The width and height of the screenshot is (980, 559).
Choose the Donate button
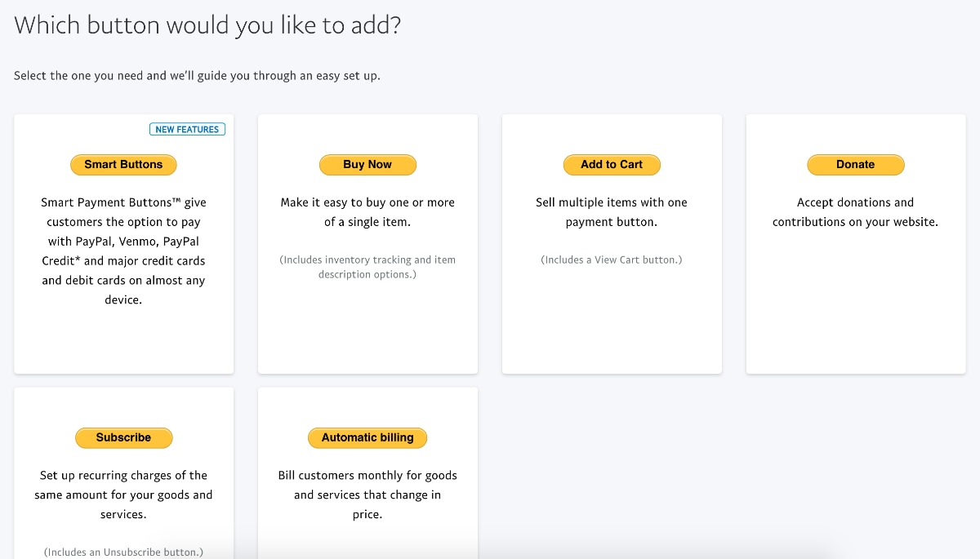[856, 165]
